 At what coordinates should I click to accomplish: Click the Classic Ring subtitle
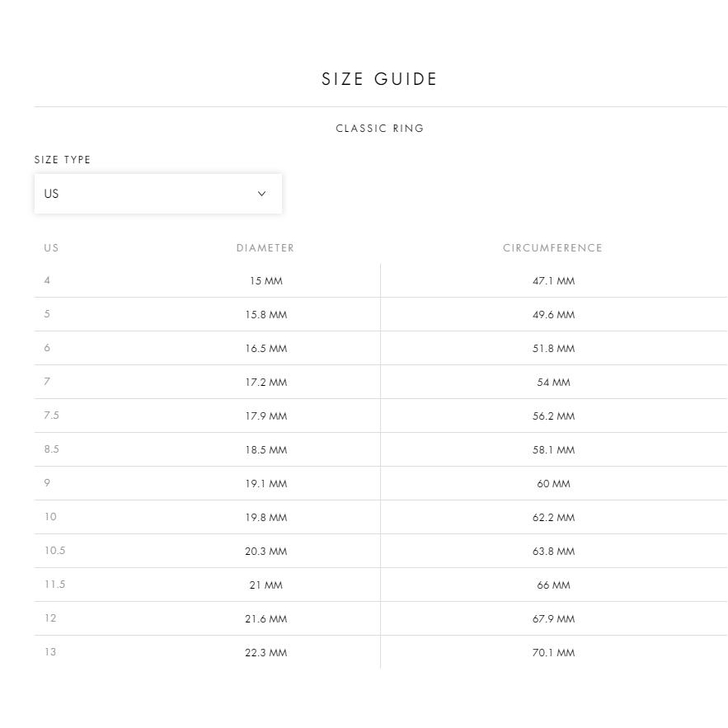[x=380, y=128]
